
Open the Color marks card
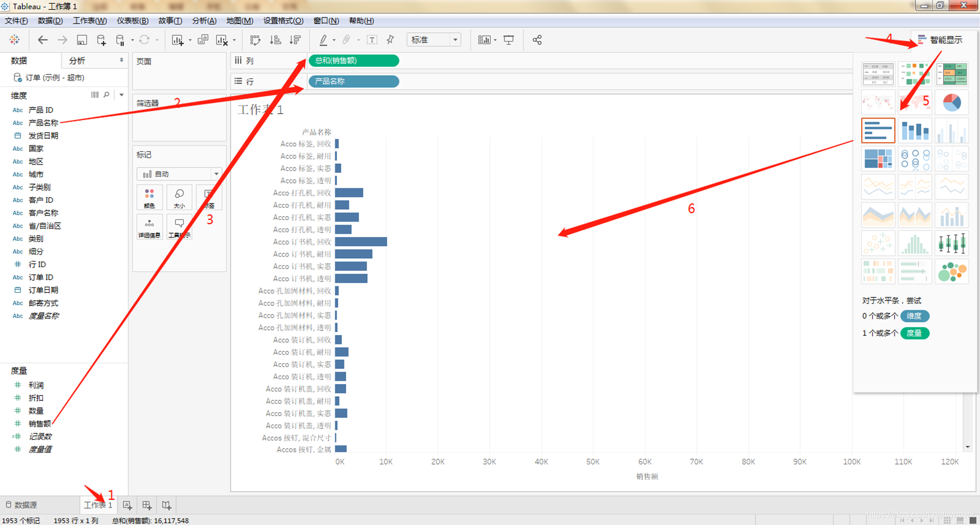pos(149,198)
